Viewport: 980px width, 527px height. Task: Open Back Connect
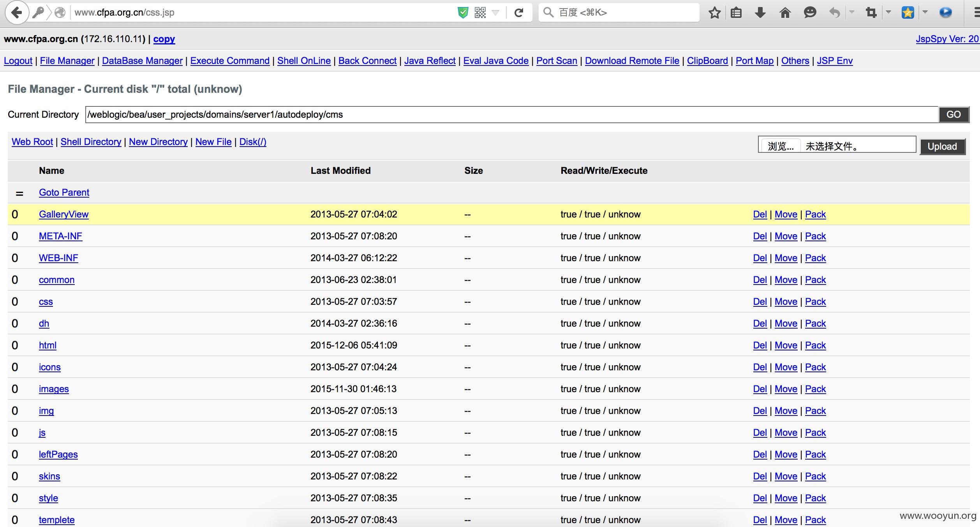pyautogui.click(x=367, y=61)
